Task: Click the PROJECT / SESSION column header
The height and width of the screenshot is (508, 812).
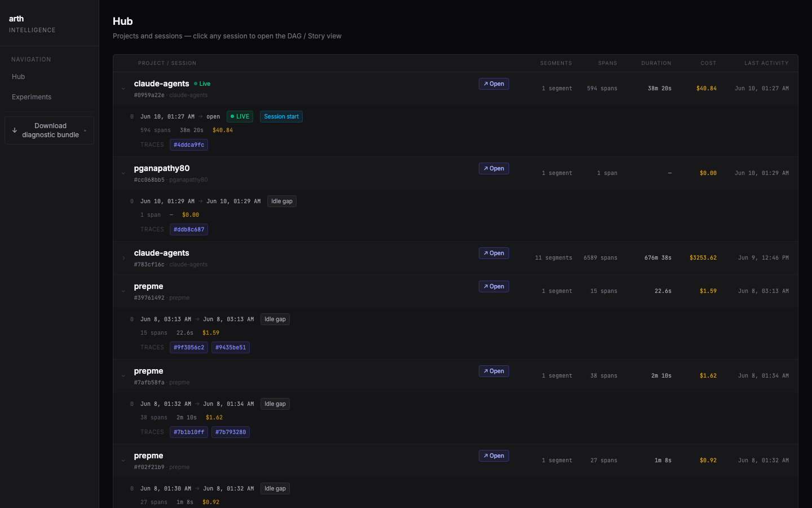Action: (x=167, y=63)
